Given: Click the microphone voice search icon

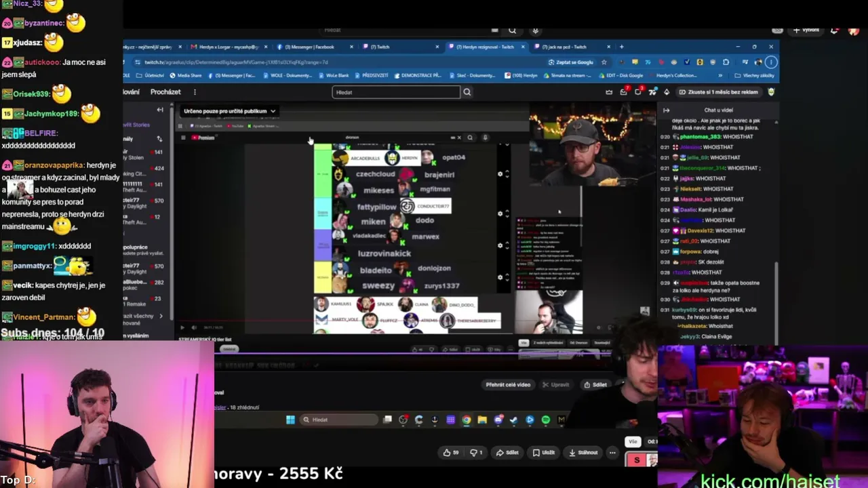Looking at the screenshot, I should tap(535, 30).
